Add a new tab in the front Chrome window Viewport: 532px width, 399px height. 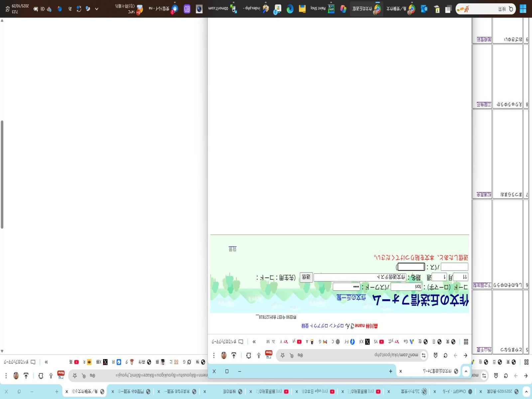coord(390,371)
